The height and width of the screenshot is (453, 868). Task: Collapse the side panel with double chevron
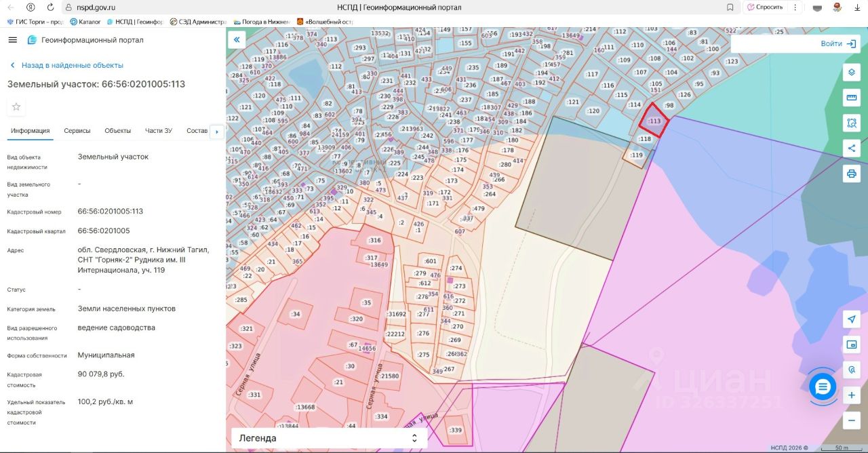(237, 40)
